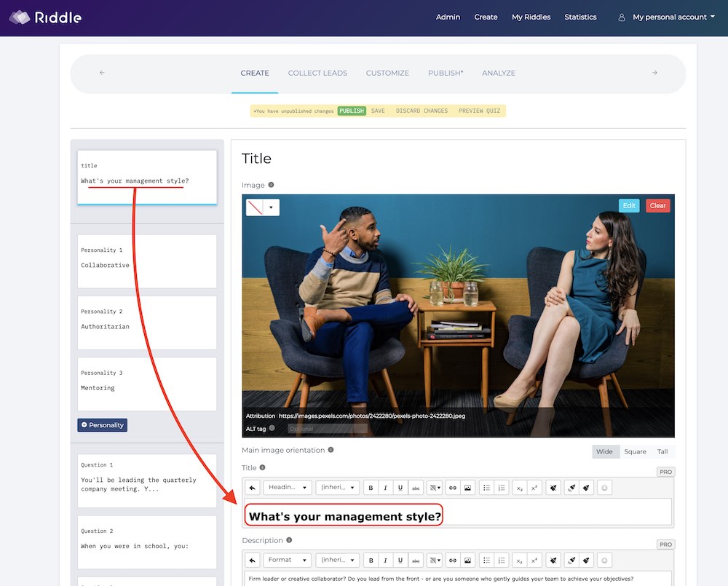Open text color dropdown in Description toolbar

[435, 560]
